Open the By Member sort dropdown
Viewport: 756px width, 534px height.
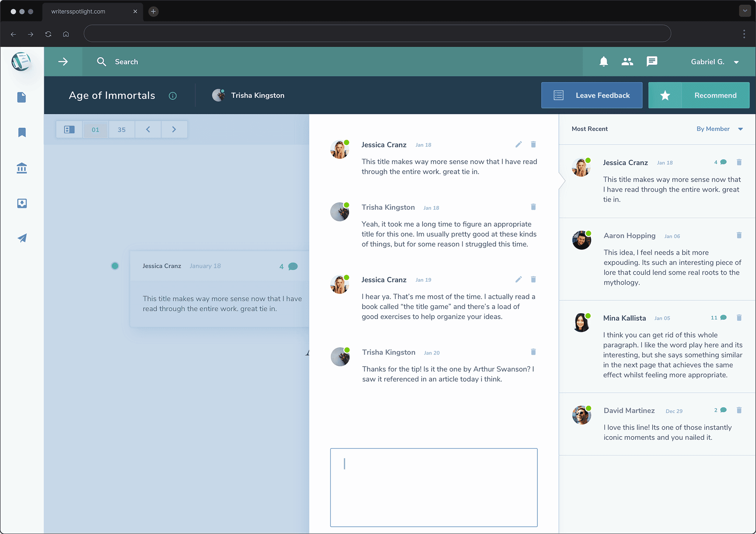[719, 129]
